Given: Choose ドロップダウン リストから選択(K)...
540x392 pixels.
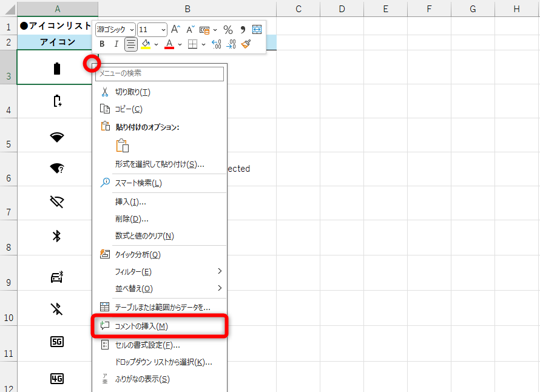Looking at the screenshot, I should (160, 362).
